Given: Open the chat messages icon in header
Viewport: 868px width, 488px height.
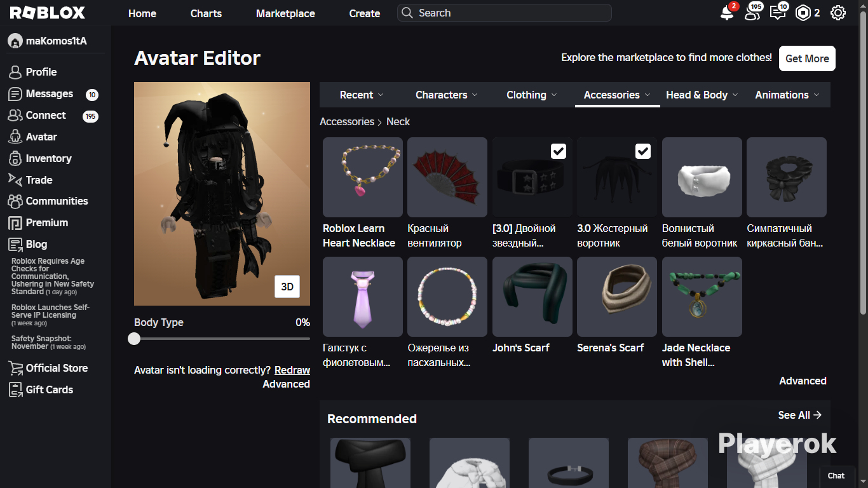Looking at the screenshot, I should [x=778, y=13].
